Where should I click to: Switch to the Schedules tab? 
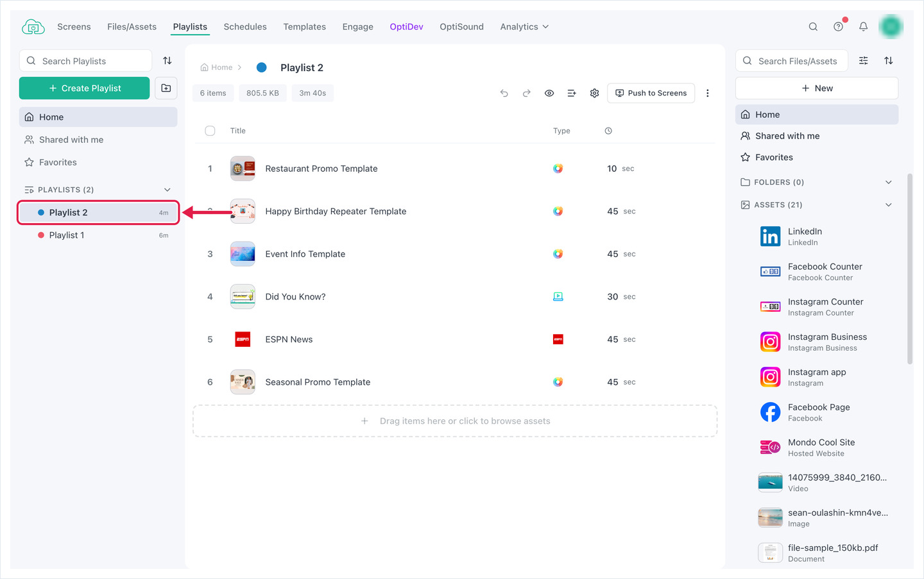[x=245, y=27]
